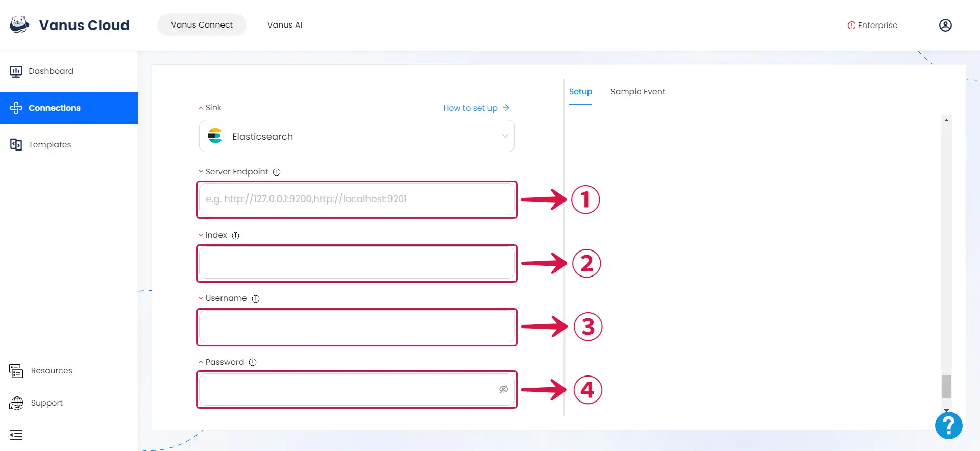Click the Support globe icon
The width and height of the screenshot is (980, 451).
(16, 403)
